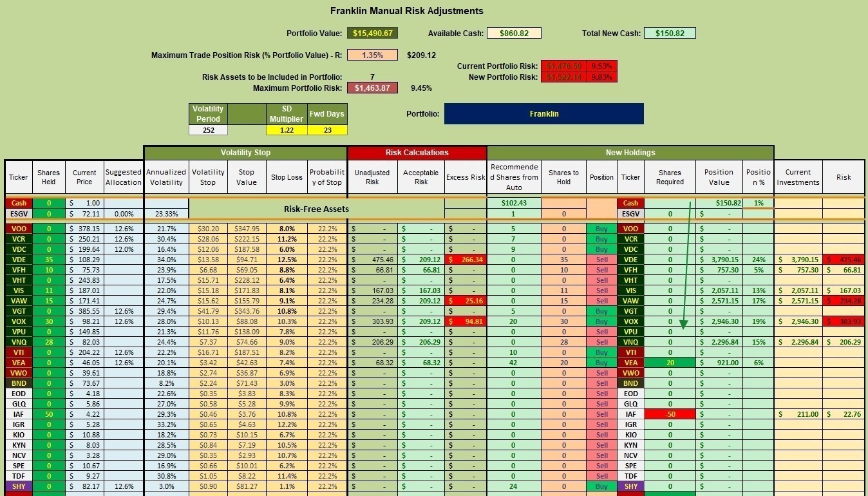This screenshot has width=868, height=496.
Task: Click SHY's recommended shares value 24
Action: click(x=514, y=486)
